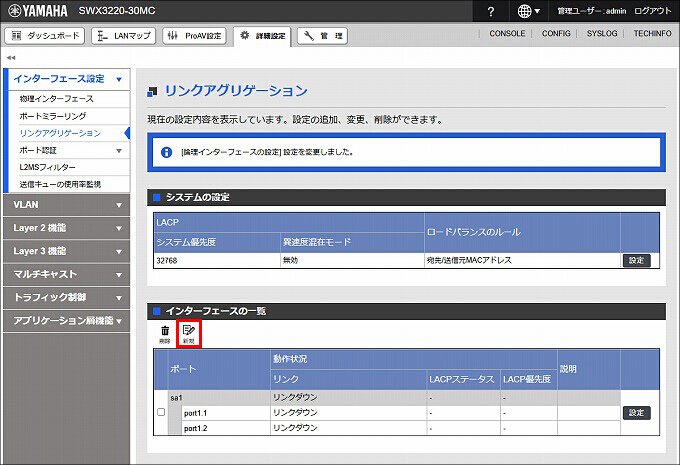Expand the VLAN sidebar section
Image resolution: width=680 pixels, height=465 pixels.
(65, 204)
